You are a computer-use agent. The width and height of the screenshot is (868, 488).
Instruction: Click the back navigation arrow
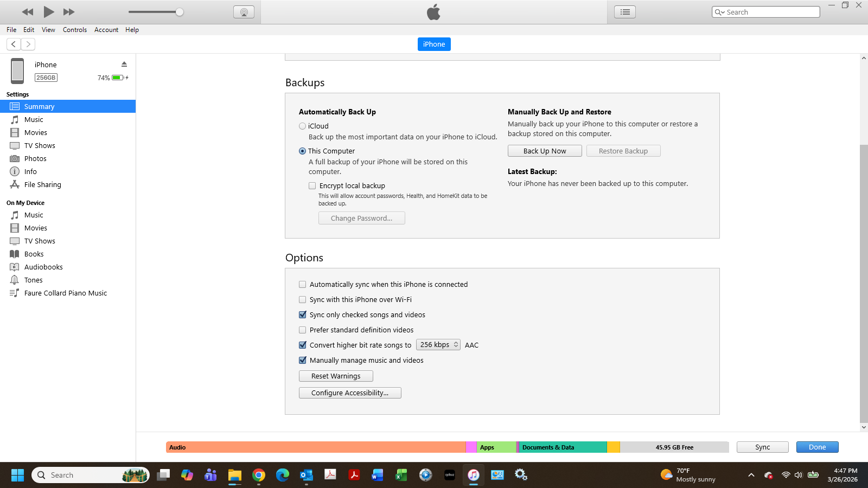point(14,44)
